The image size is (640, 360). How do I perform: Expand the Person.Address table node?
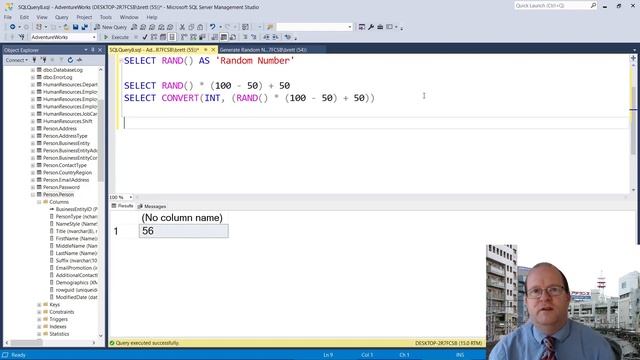(33, 129)
